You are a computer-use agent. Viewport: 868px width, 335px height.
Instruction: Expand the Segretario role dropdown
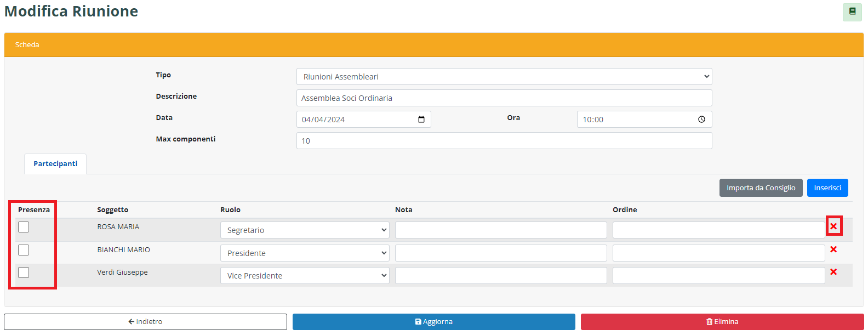tap(305, 230)
